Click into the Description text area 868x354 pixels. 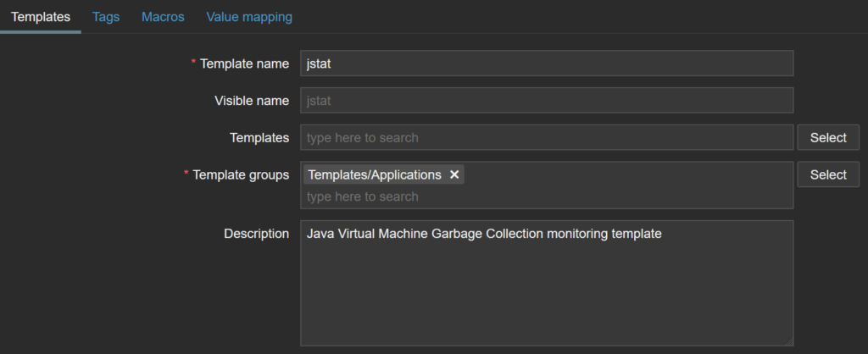tap(546, 288)
